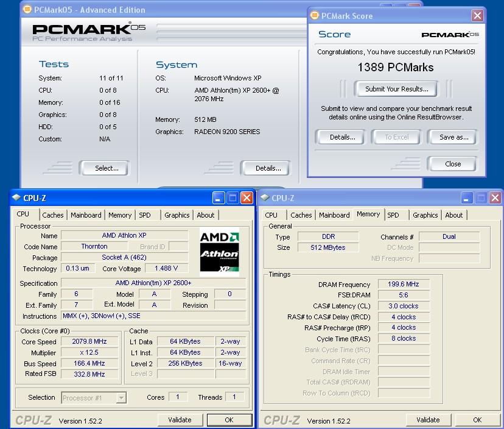The image size is (504, 429).
Task: Click the PCMark05 title bar app icon
Action: [27, 9]
